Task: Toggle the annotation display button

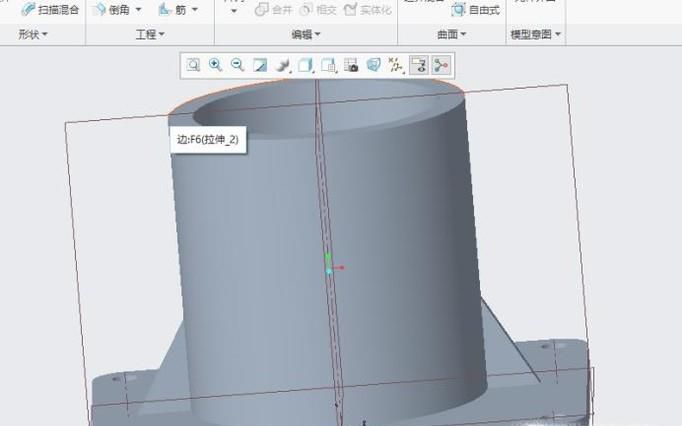Action: 418,65
